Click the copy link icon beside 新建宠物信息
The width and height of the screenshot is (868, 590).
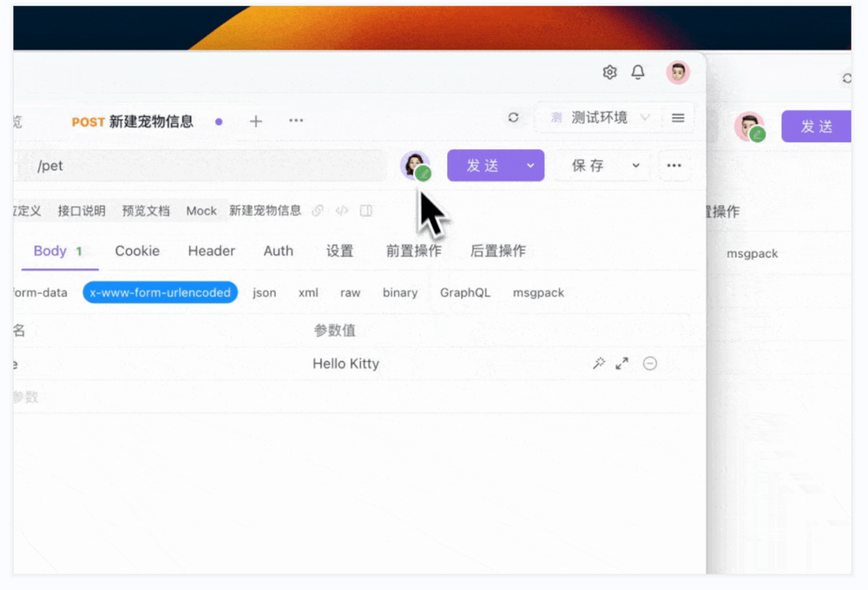click(x=317, y=210)
